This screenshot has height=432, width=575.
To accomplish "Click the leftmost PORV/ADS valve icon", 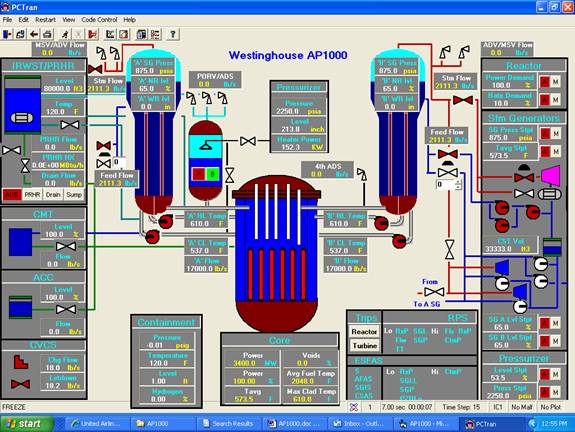I will click(191, 98).
